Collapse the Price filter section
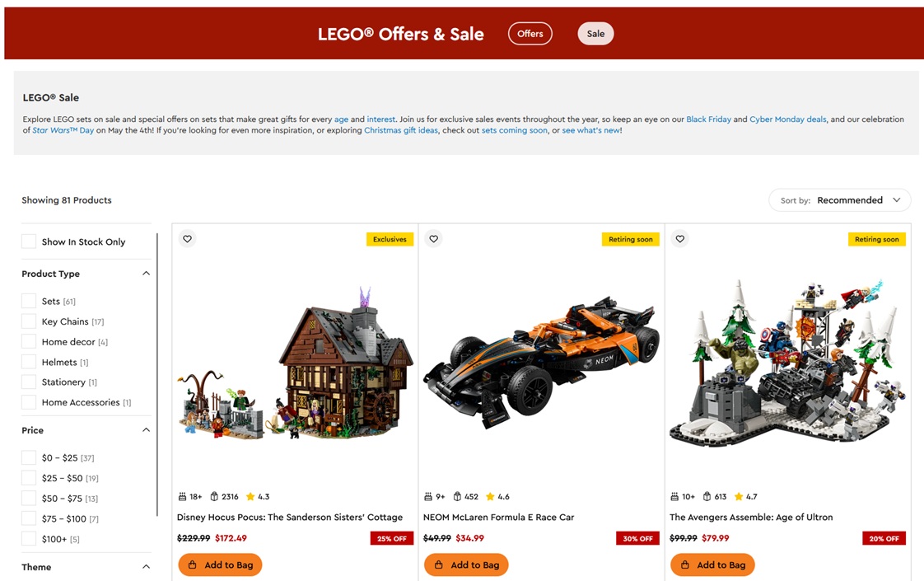This screenshot has height=581, width=924. click(x=146, y=430)
